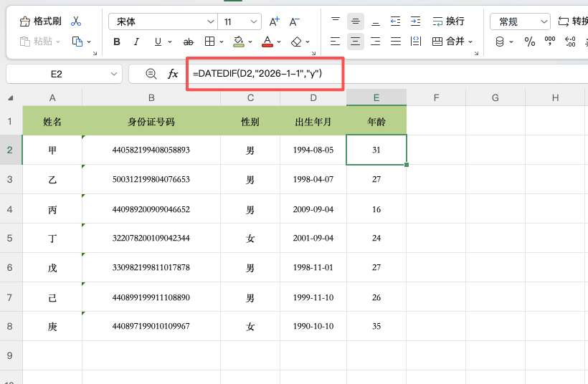Align cell content to top
The image size is (588, 384).
click(x=336, y=21)
